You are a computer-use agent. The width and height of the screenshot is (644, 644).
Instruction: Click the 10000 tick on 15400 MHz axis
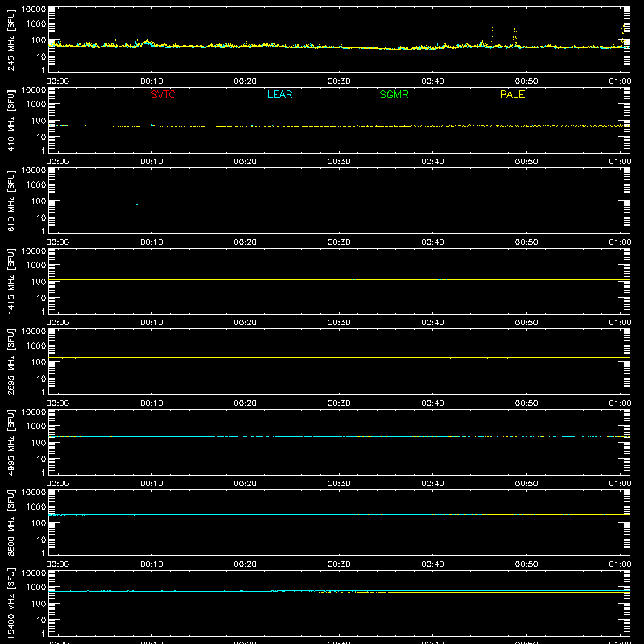click(34, 573)
